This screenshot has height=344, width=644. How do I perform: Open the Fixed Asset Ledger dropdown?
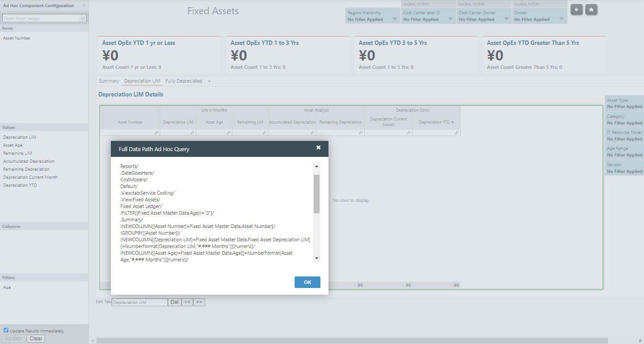(45, 18)
